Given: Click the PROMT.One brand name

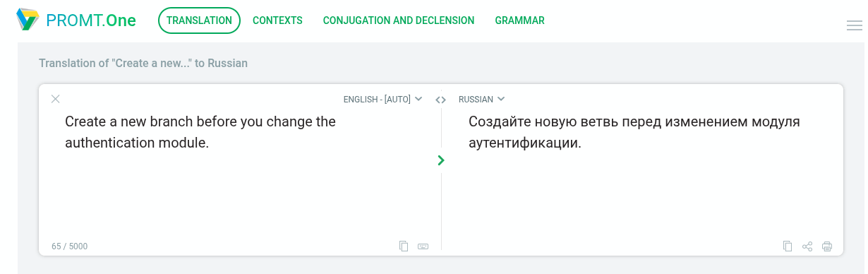Looking at the screenshot, I should click(91, 20).
